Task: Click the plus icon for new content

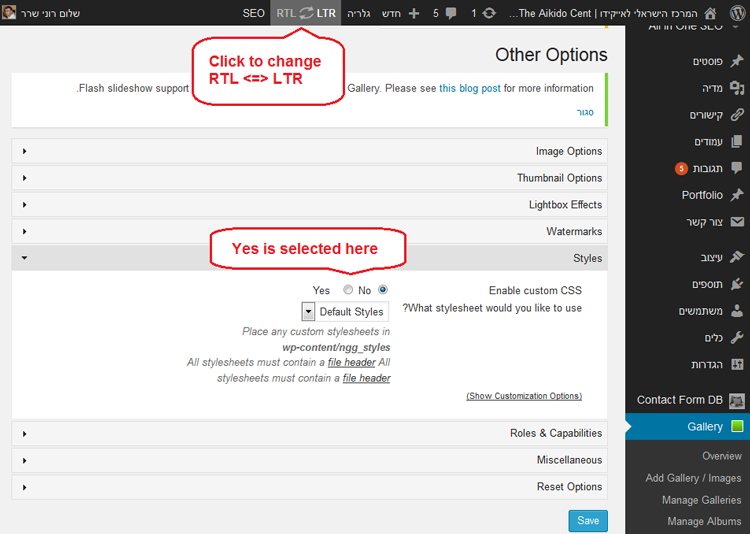Action: 414,13
